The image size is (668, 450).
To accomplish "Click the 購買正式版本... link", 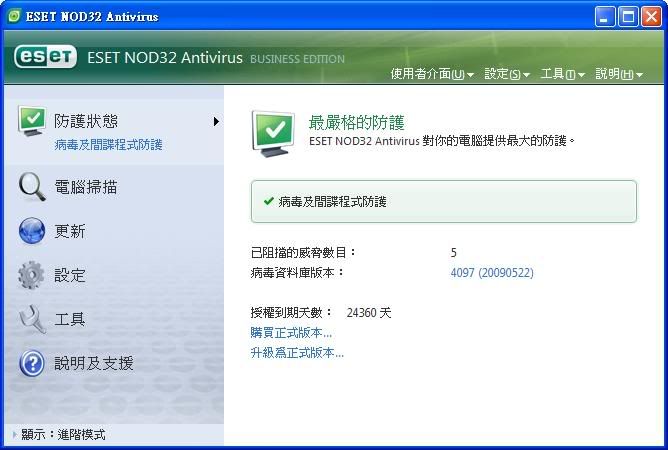I will coord(291,333).
